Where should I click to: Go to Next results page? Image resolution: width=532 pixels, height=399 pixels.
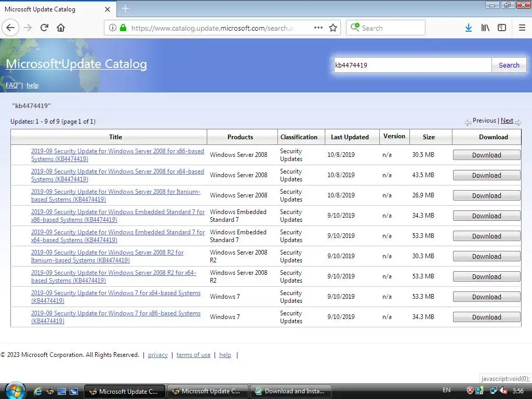(x=507, y=121)
